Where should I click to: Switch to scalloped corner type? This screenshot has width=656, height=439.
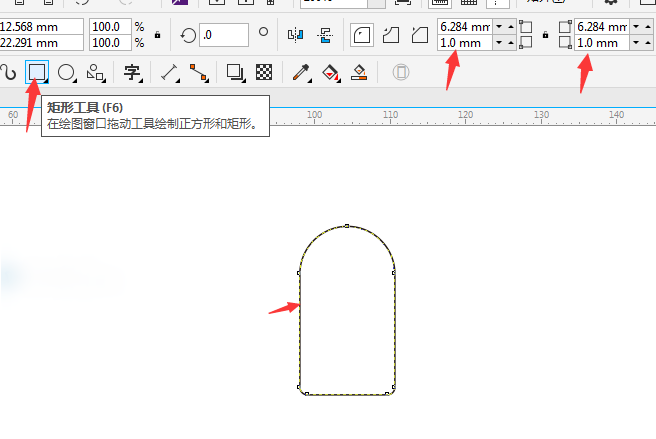392,35
